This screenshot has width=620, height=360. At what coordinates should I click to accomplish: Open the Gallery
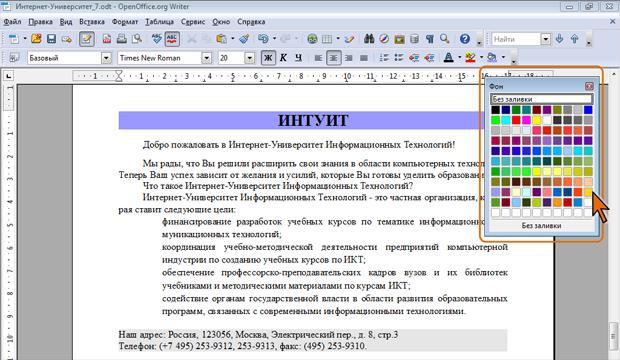399,39
